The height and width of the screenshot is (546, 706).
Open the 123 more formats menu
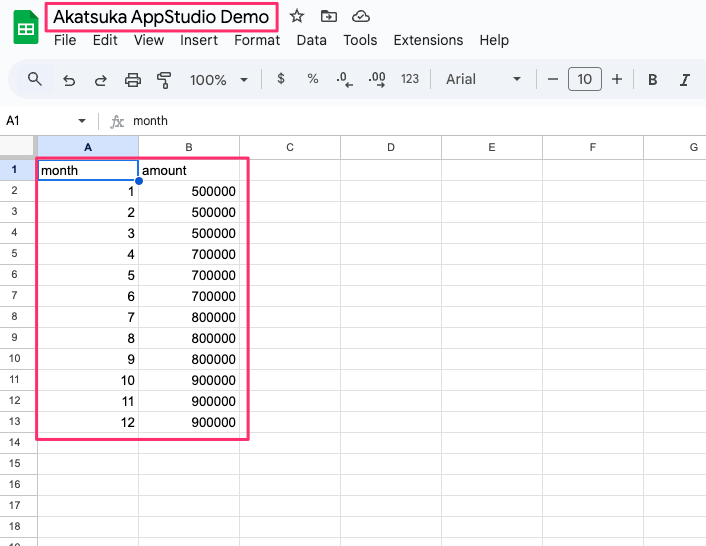410,79
